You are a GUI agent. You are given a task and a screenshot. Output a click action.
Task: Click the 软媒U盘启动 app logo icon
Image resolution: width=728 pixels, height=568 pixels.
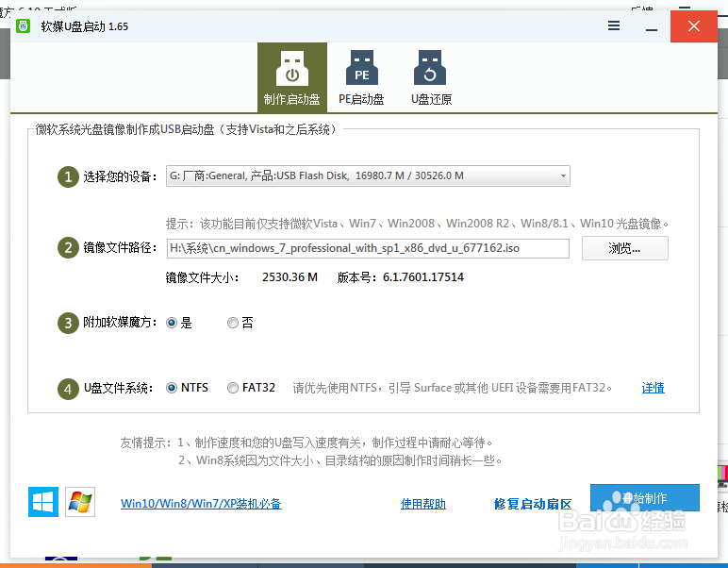pyautogui.click(x=23, y=26)
